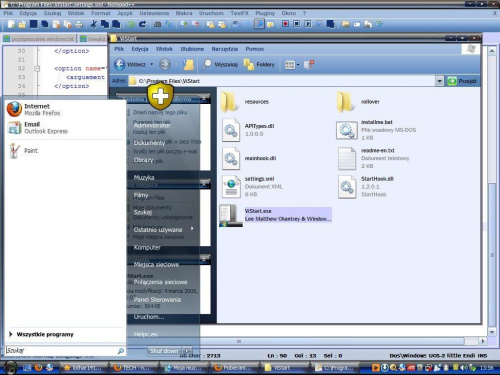Click the Forward arrow in Explorer toolbar
This screenshot has width=500, height=375.
165,64
